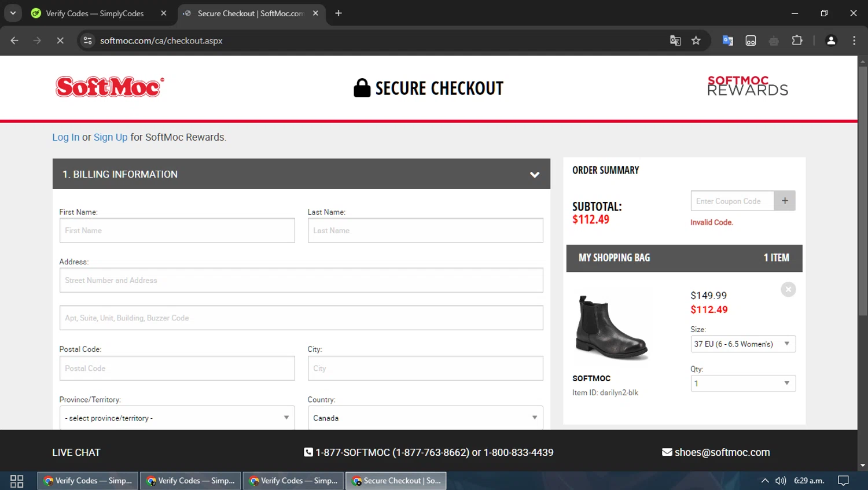Image resolution: width=868 pixels, height=490 pixels.
Task: Open the Size dropdown for the boot
Action: click(743, 344)
